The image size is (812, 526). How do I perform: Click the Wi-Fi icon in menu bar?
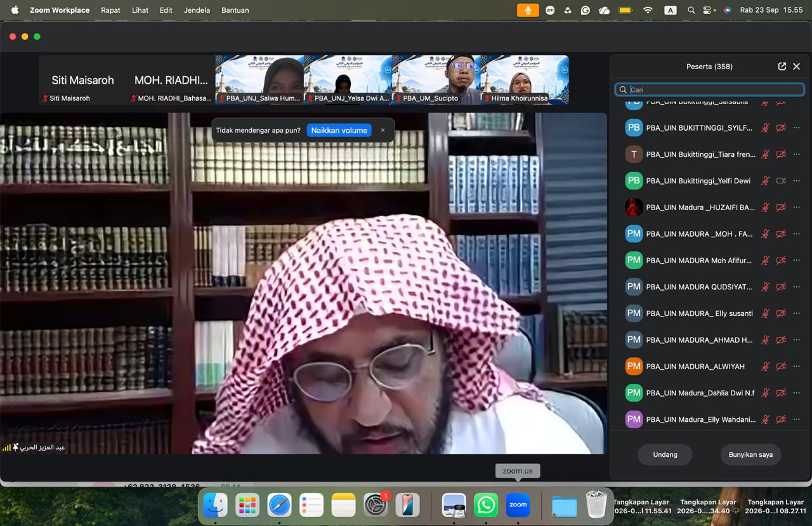(648, 10)
